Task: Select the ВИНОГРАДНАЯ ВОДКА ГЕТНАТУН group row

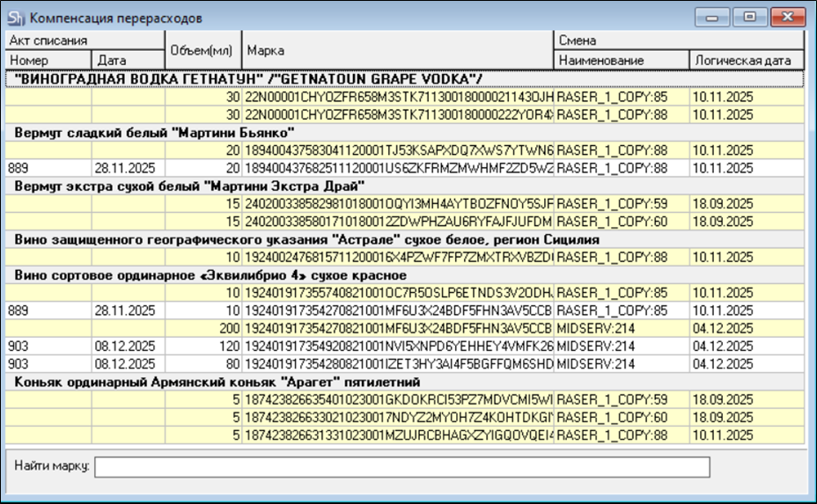Action: pos(238,79)
